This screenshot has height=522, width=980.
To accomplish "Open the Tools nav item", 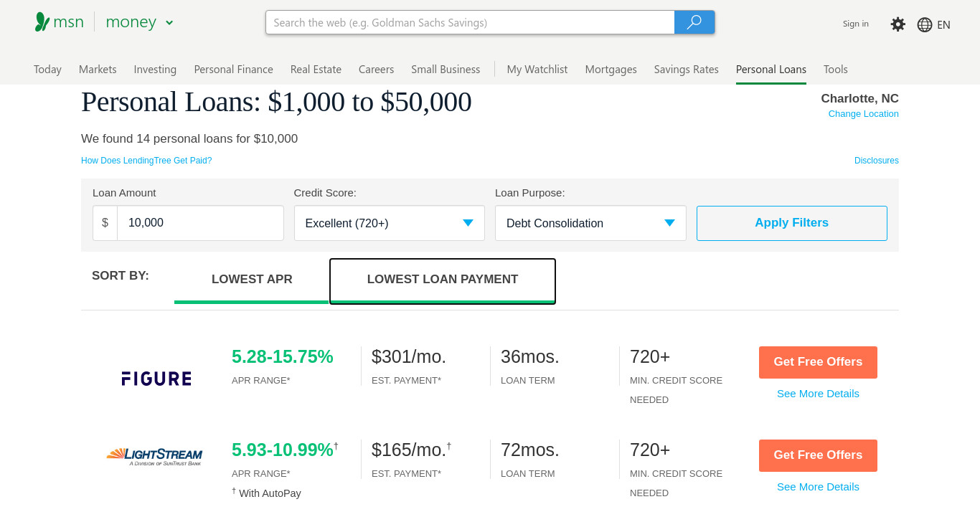I will coord(836,70).
